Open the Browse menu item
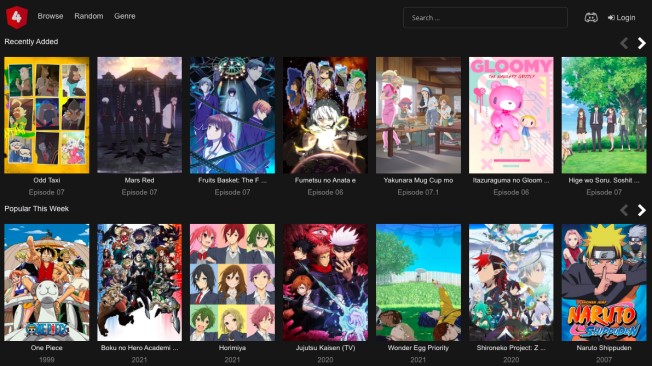This screenshot has width=652, height=366. pyautogui.click(x=50, y=16)
